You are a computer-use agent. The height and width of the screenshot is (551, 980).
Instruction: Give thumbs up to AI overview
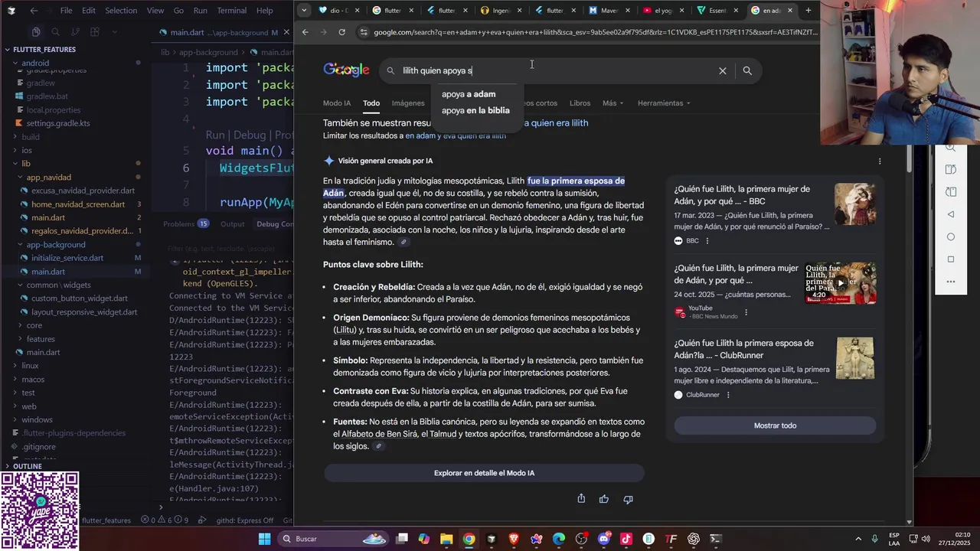coord(604,499)
